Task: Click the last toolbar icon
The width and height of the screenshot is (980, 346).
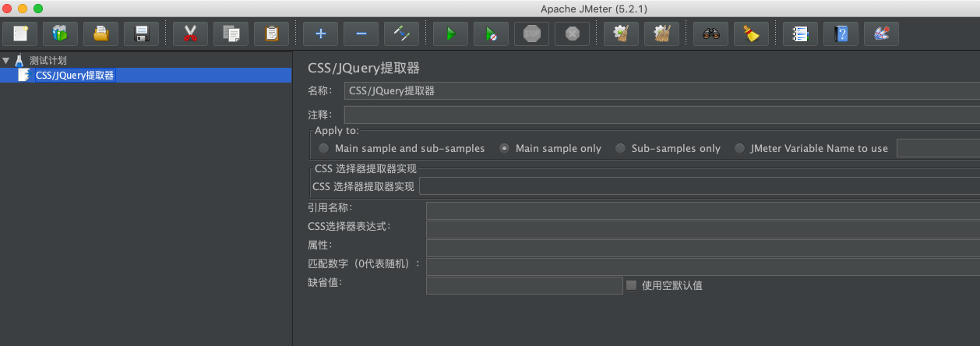Action: click(x=881, y=34)
